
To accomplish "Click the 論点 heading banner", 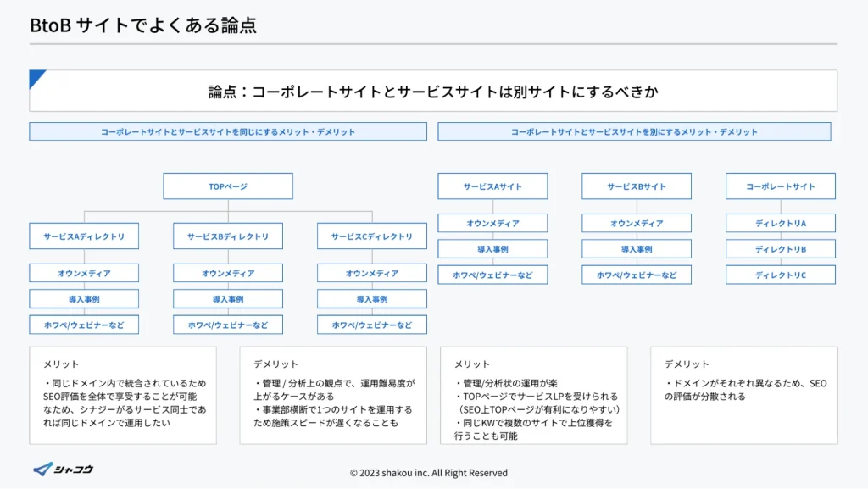I will [433, 92].
